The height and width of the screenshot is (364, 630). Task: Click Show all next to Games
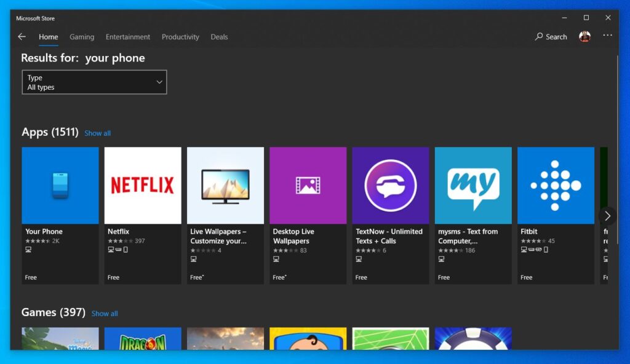coord(105,314)
